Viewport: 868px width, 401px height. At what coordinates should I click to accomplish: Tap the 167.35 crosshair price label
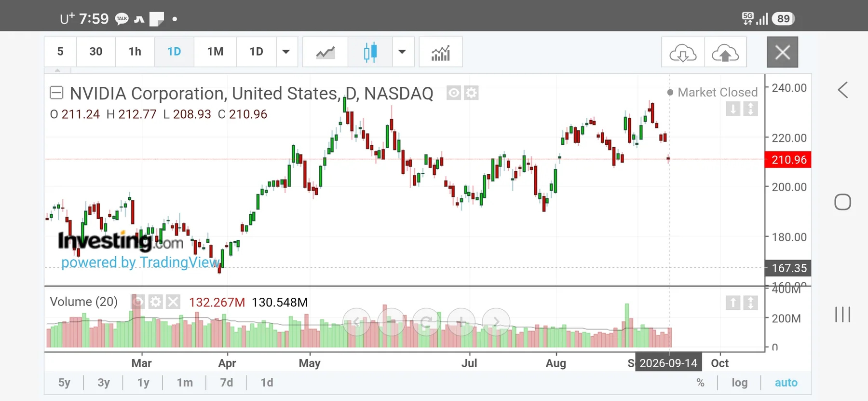click(x=788, y=268)
